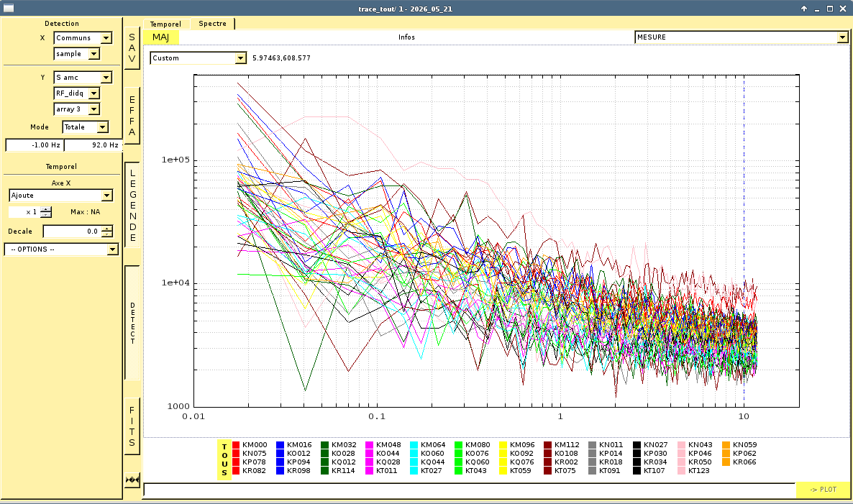Viewport: 853px width, 504px height.
Task: Select the KR002 legend entry
Action: 566,462
